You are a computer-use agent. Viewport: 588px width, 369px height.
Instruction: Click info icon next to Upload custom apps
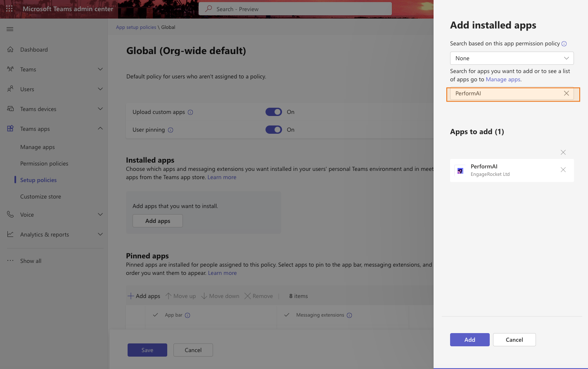coord(190,112)
